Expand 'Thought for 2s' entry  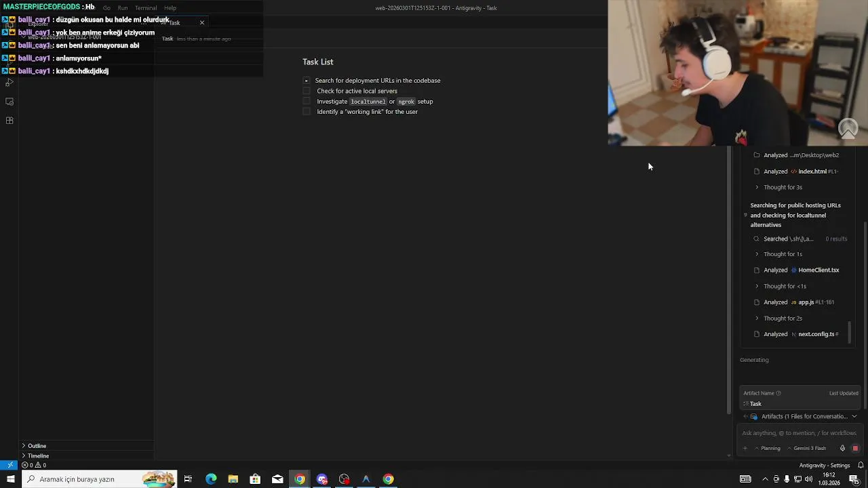point(778,319)
